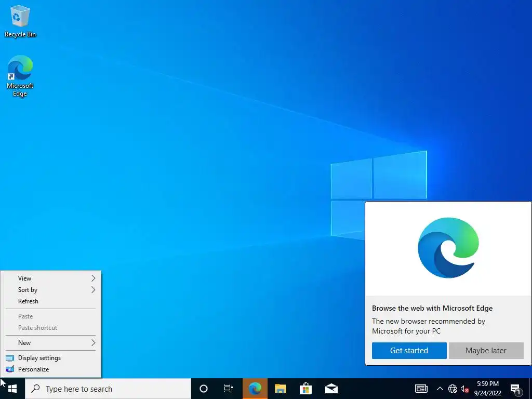The width and height of the screenshot is (532, 399).
Task: Open the Action Center notification icon
Action: 516,389
